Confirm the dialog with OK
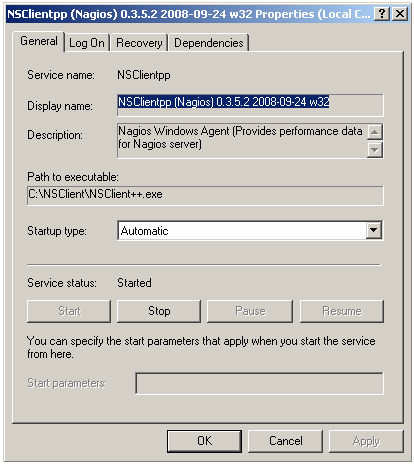Screen dimensions: 414x465 coord(204,441)
